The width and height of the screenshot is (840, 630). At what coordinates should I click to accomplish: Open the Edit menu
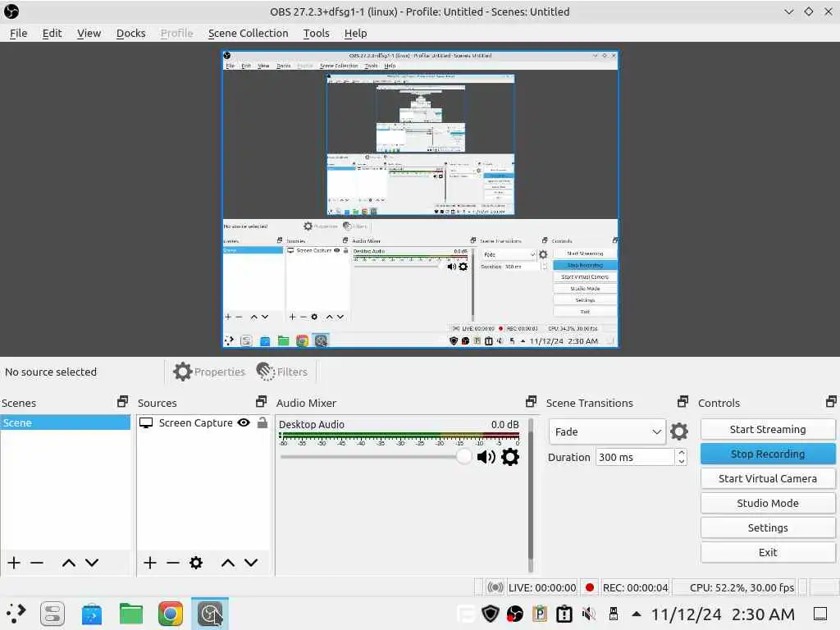pyautogui.click(x=52, y=33)
